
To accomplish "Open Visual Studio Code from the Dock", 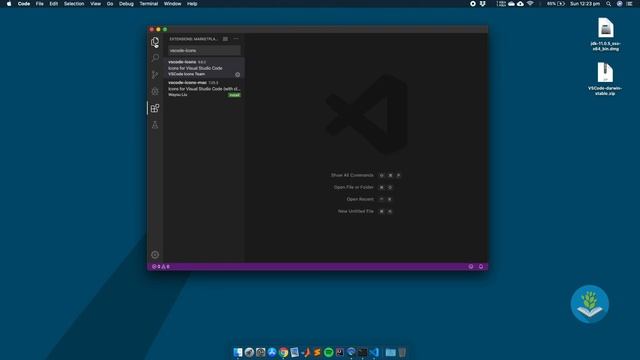I will tap(374, 352).
